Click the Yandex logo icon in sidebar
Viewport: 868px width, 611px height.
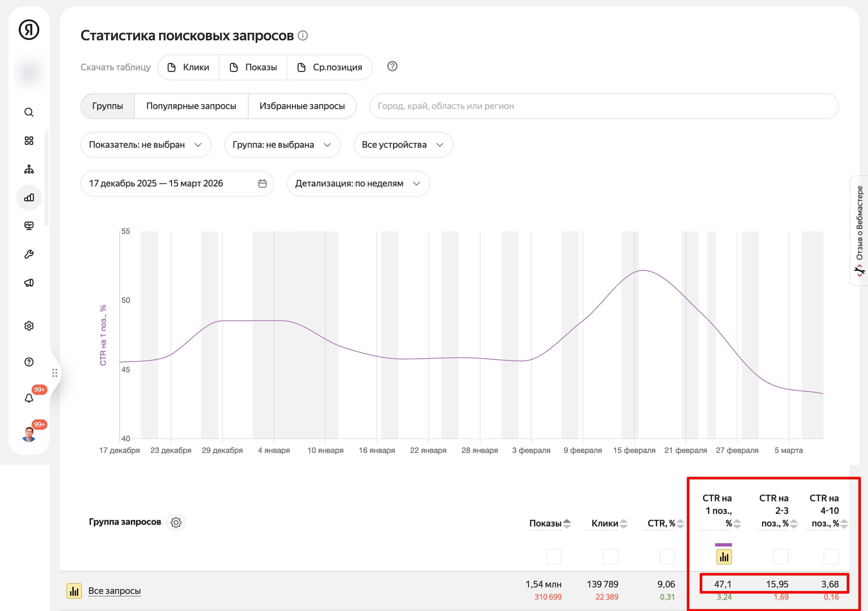pyautogui.click(x=29, y=30)
